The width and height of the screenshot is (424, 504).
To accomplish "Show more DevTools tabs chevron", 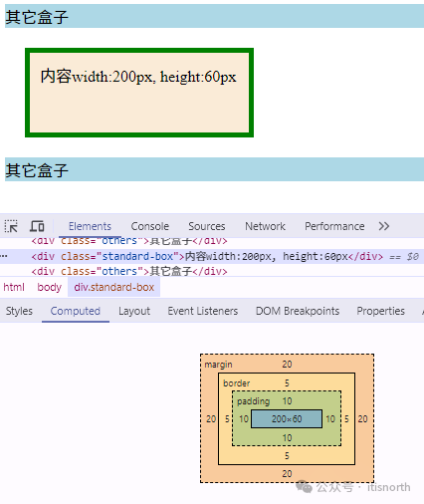I will pyautogui.click(x=384, y=226).
